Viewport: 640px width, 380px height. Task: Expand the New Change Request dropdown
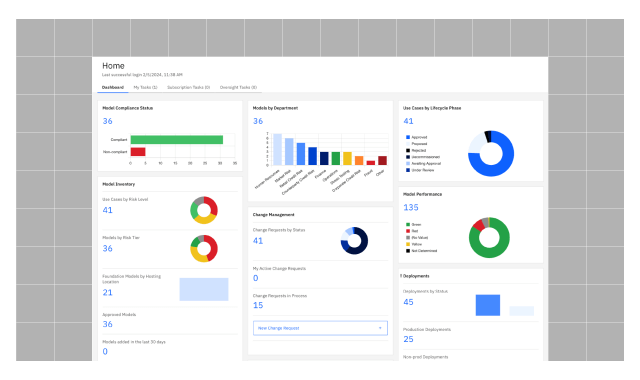coord(320,328)
